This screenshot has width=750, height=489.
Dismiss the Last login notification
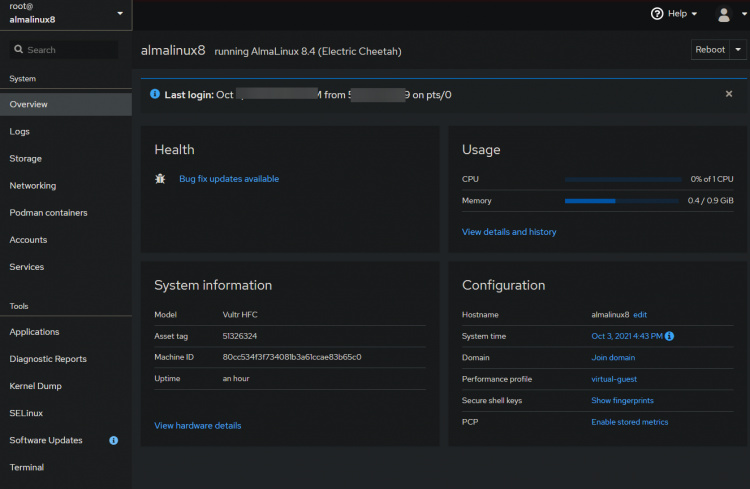[728, 94]
